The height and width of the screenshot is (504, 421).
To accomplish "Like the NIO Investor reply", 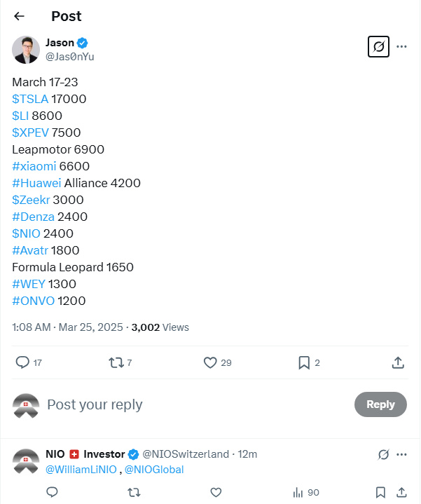I will click(x=216, y=492).
